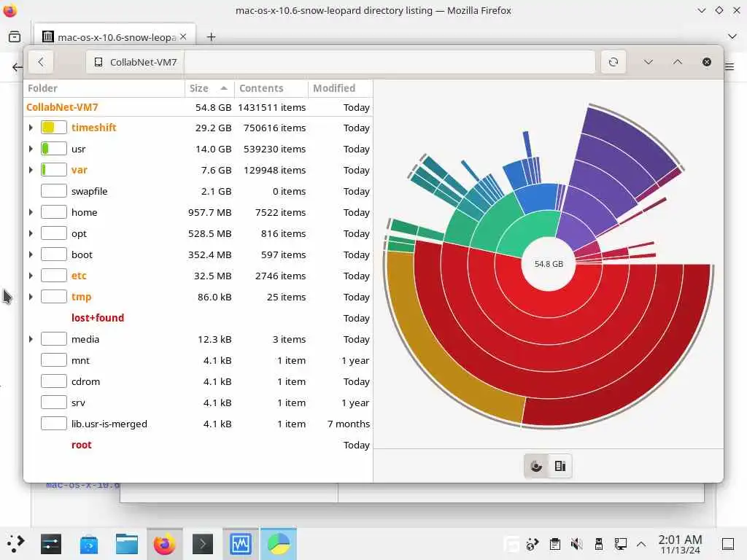Select the swapfile row
This screenshot has width=747, height=560.
(x=198, y=191)
